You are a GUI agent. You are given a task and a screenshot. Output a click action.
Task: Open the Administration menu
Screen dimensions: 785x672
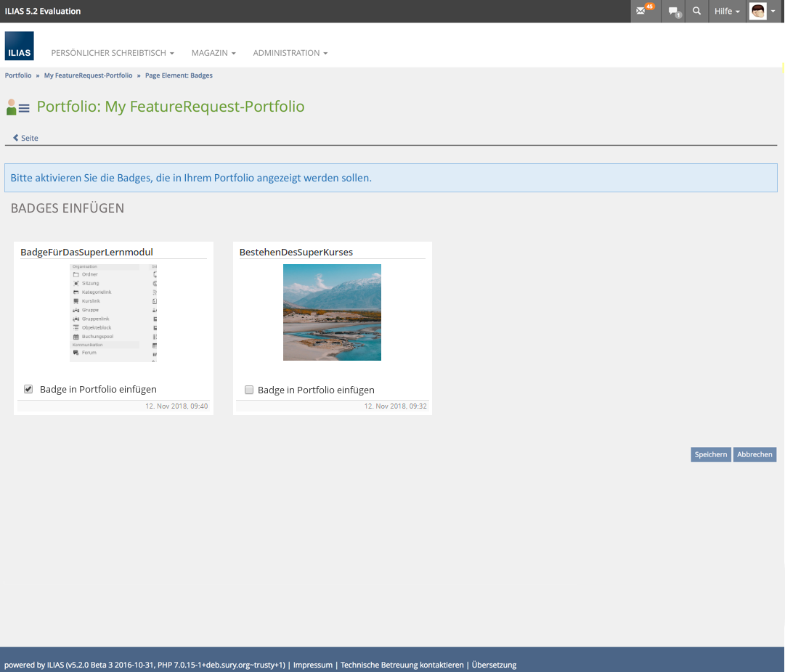tap(290, 53)
